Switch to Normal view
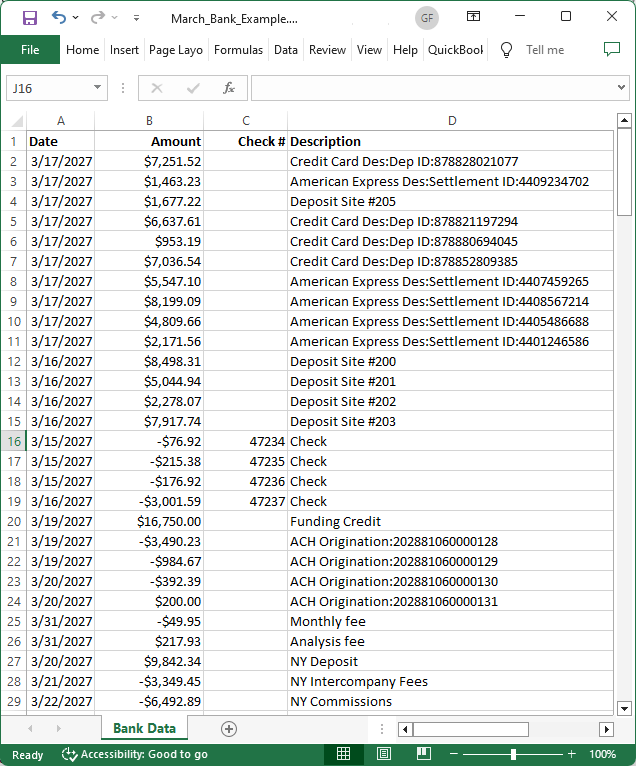The height and width of the screenshot is (766, 636). tap(343, 754)
